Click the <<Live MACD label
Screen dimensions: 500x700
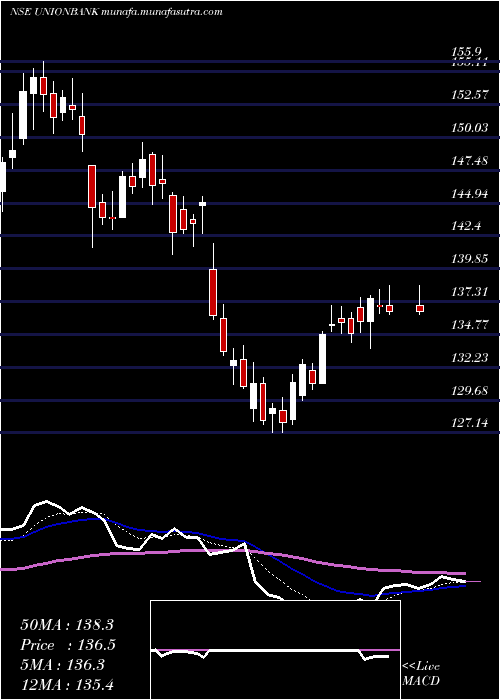click(x=421, y=674)
